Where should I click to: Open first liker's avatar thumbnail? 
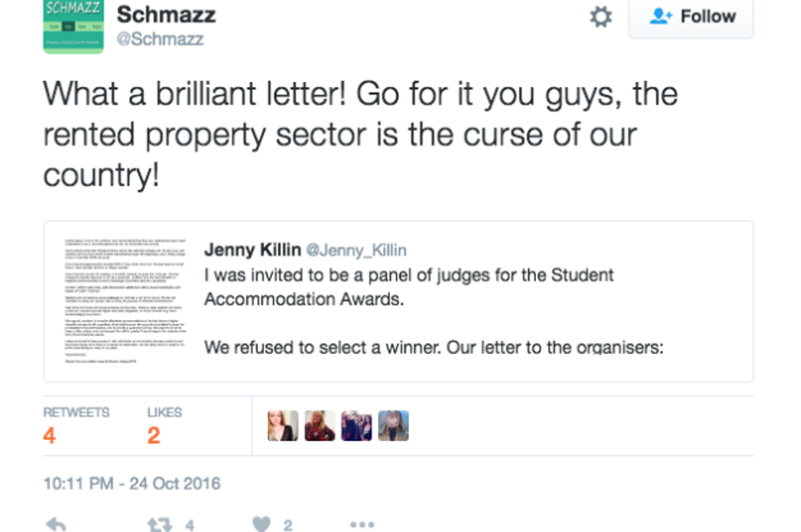(x=283, y=426)
